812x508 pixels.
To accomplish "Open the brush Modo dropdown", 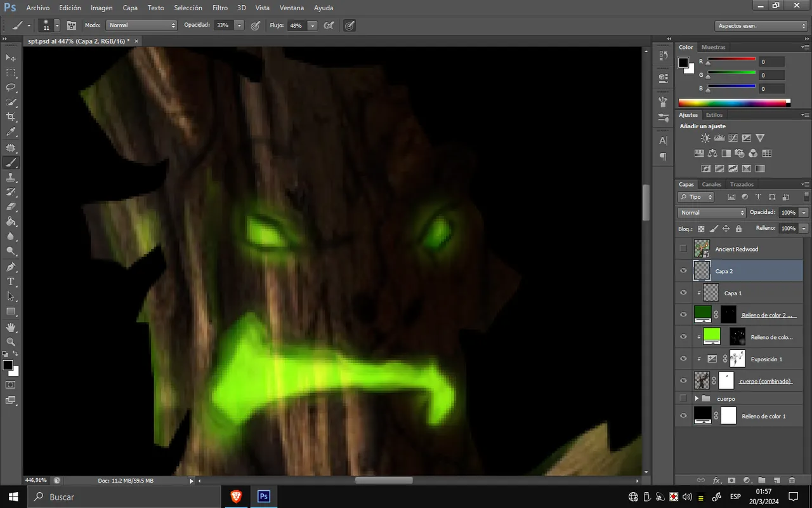I will [x=141, y=25].
